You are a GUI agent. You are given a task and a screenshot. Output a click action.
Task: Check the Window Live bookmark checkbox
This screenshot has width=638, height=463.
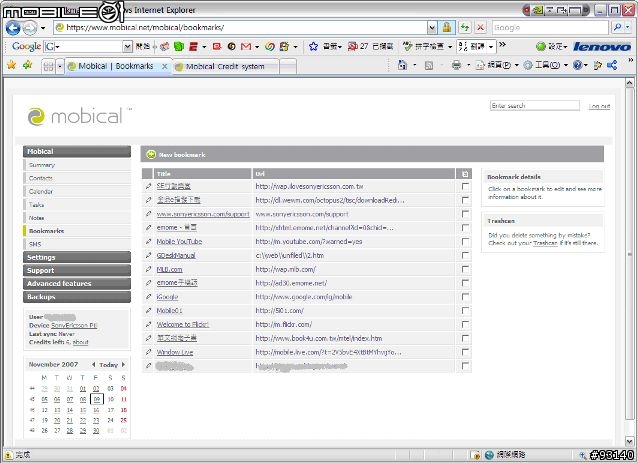pos(465,352)
